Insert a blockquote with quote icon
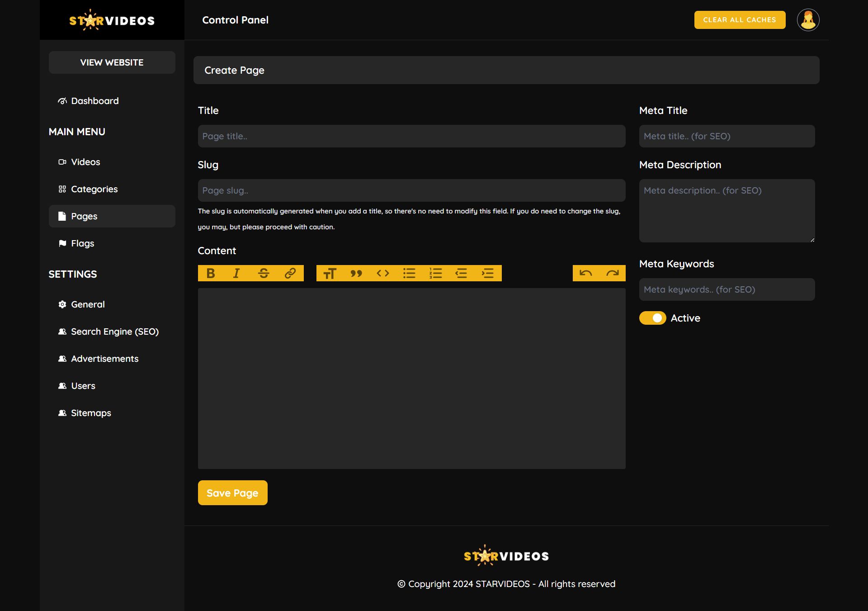The image size is (868, 611). 356,273
